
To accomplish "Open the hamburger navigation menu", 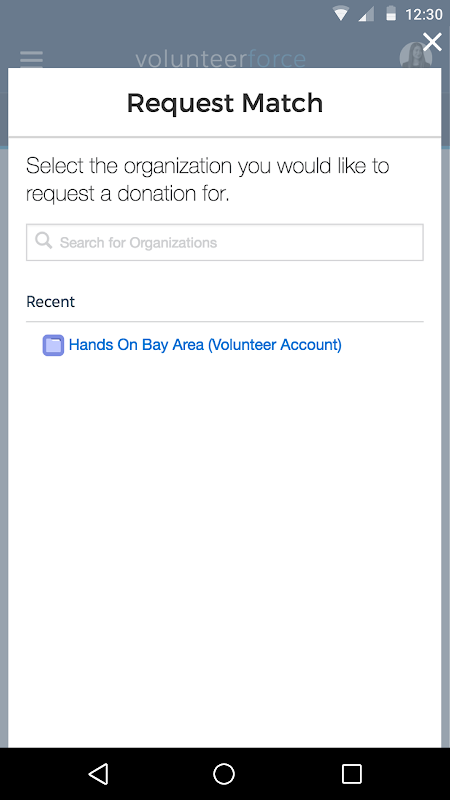I will 31,59.
